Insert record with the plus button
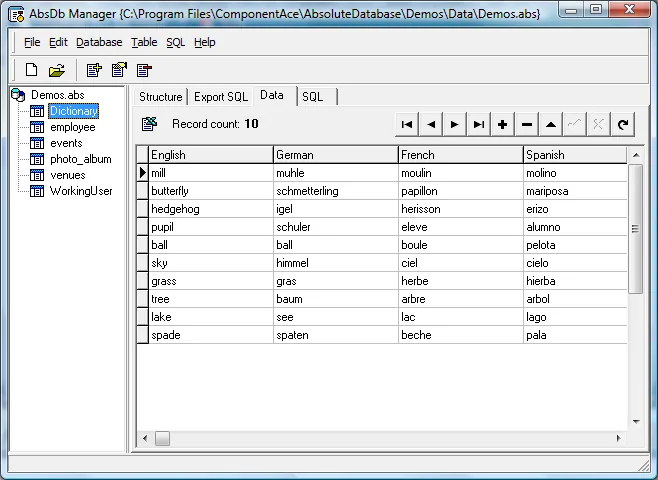The height and width of the screenshot is (480, 658). (502, 124)
